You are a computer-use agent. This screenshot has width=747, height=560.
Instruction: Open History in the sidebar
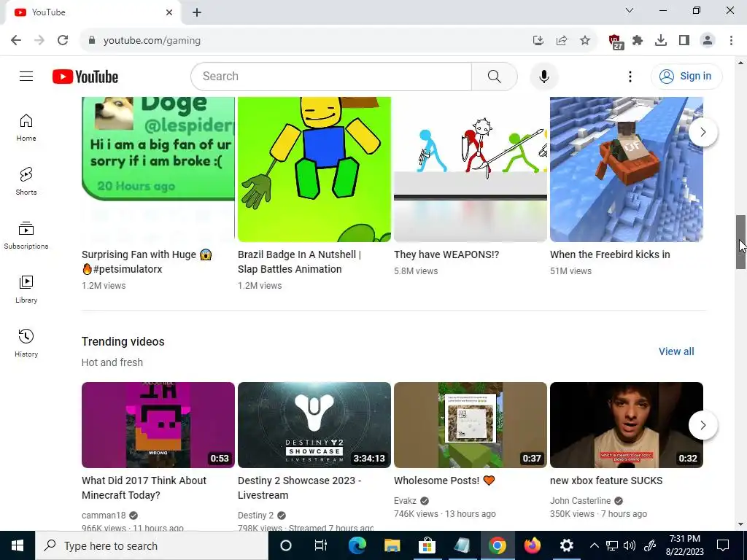(26, 343)
